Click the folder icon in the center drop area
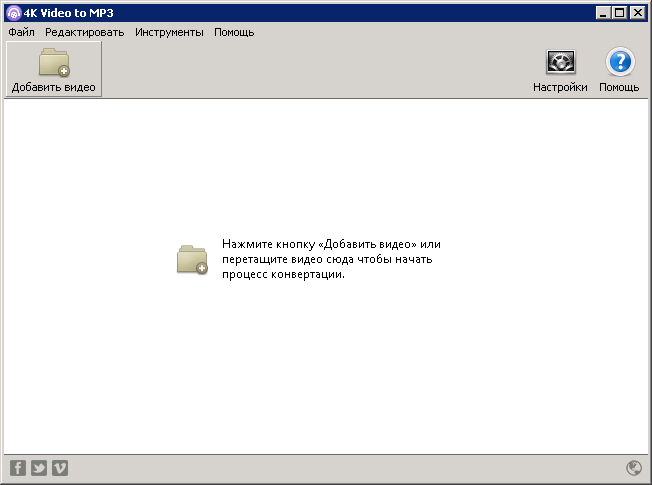The width and height of the screenshot is (652, 485). 193,260
